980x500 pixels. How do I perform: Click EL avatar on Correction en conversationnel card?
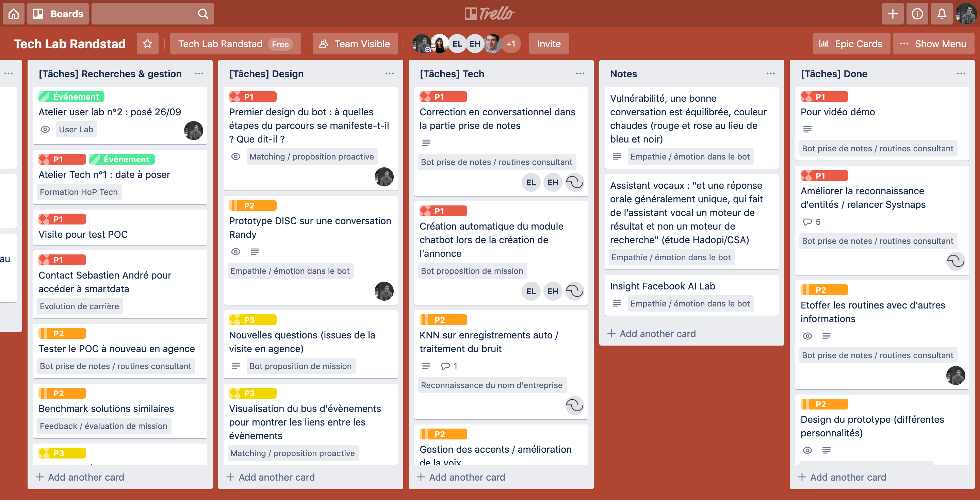(531, 183)
